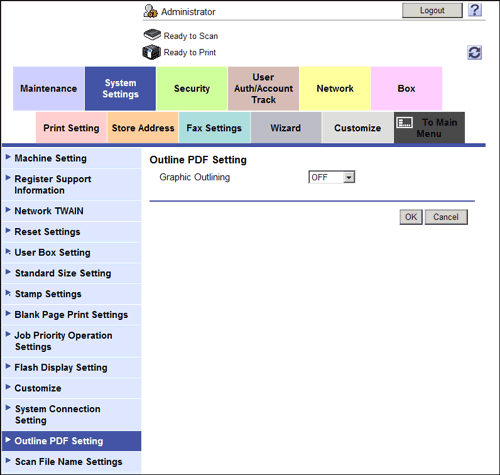Cancel the Outline PDF changes
This screenshot has width=500, height=475.
tap(446, 217)
